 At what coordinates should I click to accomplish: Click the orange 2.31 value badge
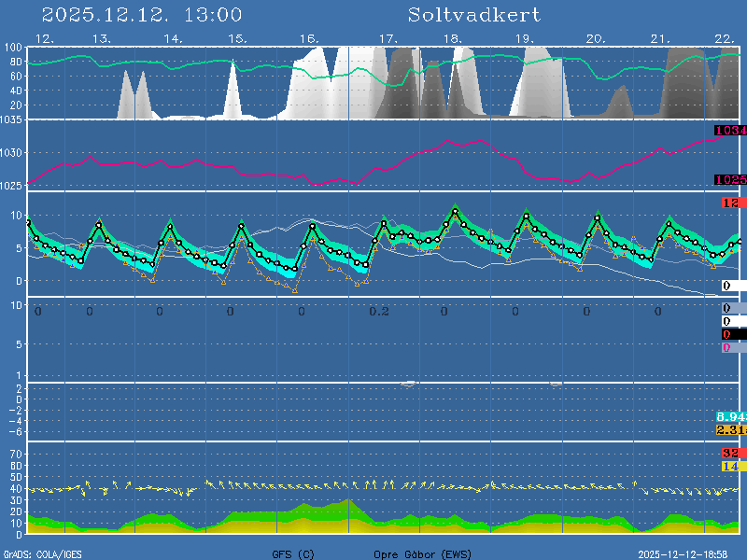[x=730, y=429]
